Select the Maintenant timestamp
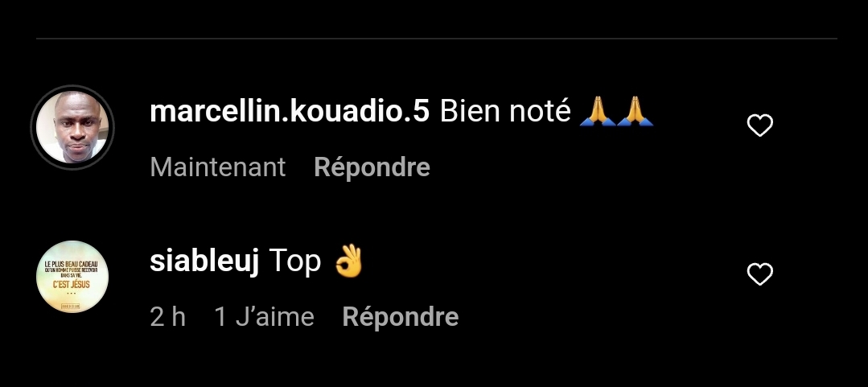Viewport: 868px width, 387px height. pyautogui.click(x=217, y=167)
